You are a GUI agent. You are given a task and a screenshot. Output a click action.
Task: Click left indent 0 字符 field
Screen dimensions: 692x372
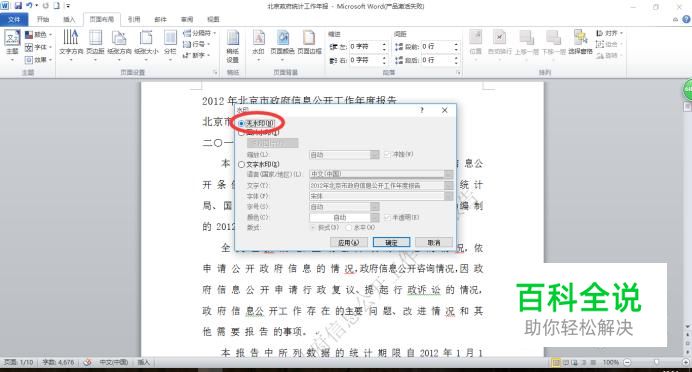(x=365, y=46)
